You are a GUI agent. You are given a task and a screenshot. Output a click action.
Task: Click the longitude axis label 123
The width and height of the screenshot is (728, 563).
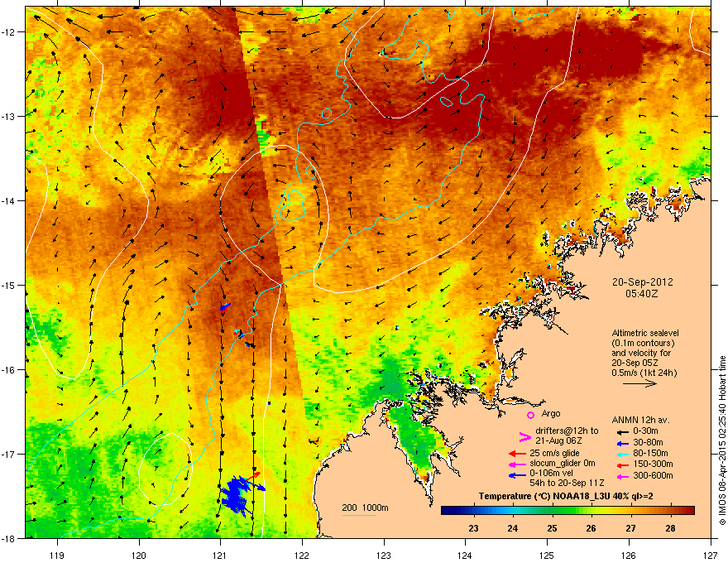coord(384,555)
